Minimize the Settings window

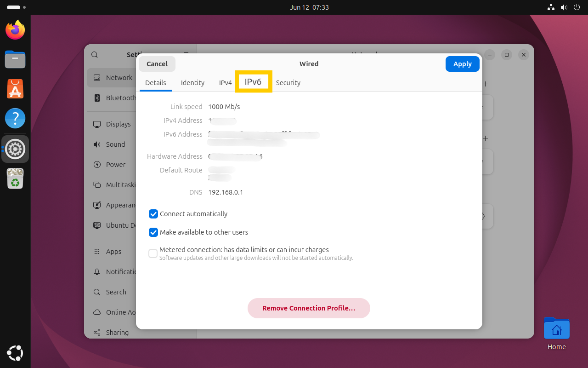pos(489,55)
